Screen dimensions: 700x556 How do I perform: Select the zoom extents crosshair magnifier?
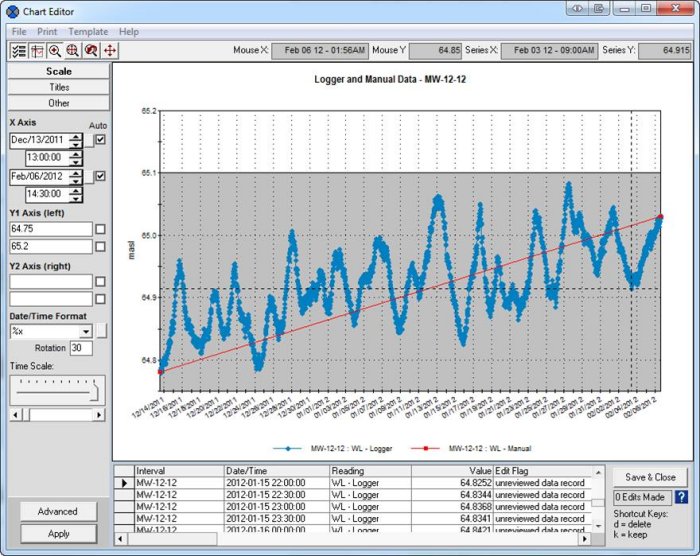(x=73, y=50)
